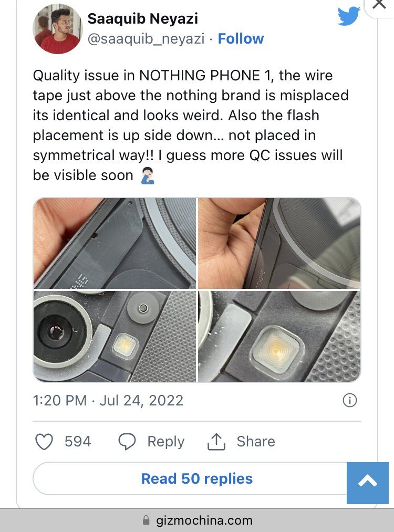Screen dimensions: 394x532
Task: Tap the lock icon beside gizmochina.com
Action: (146, 520)
